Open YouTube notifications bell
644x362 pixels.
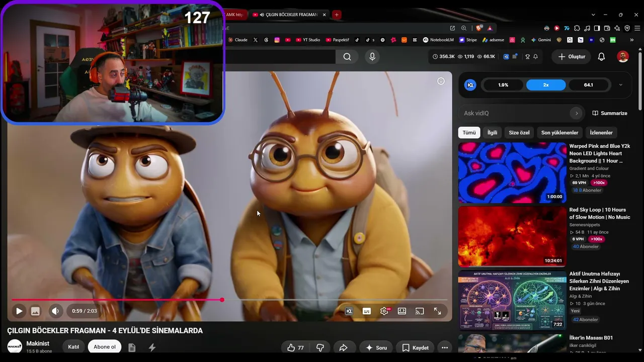pos(601,57)
